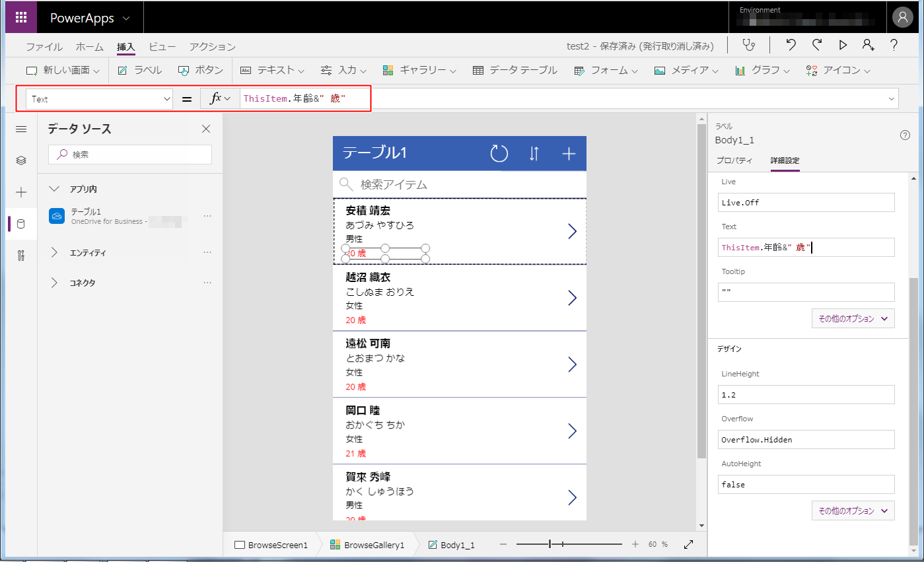Fit canvas to window expand icon
Screen dimensions: 924x562
click(688, 544)
